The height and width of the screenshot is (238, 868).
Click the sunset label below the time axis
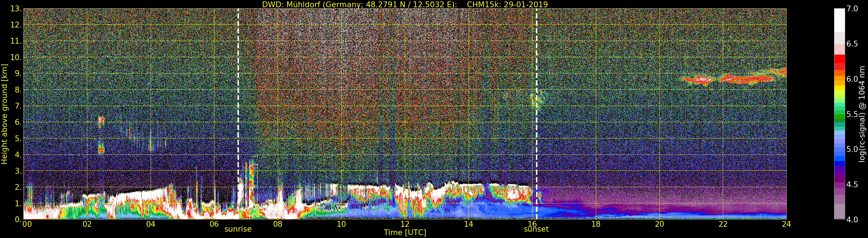[536, 229]
